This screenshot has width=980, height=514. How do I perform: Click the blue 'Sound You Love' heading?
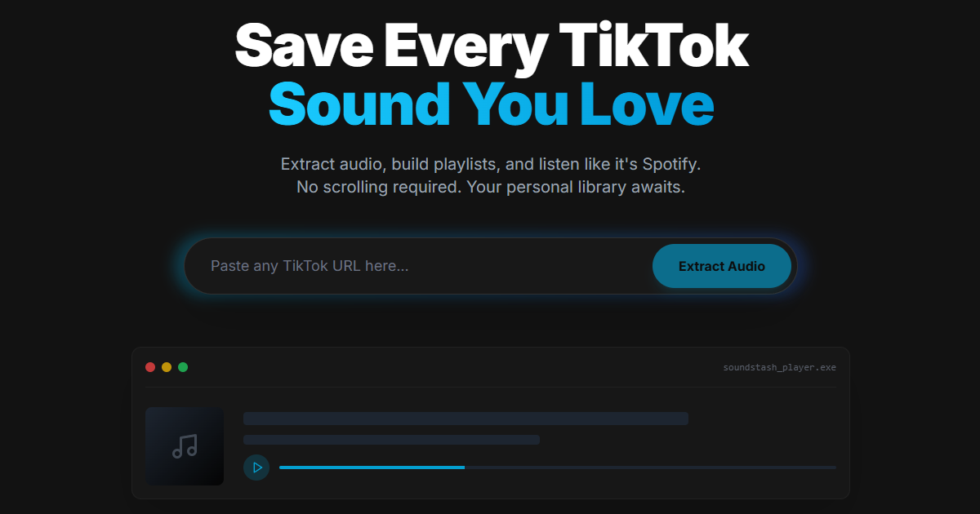[492, 104]
